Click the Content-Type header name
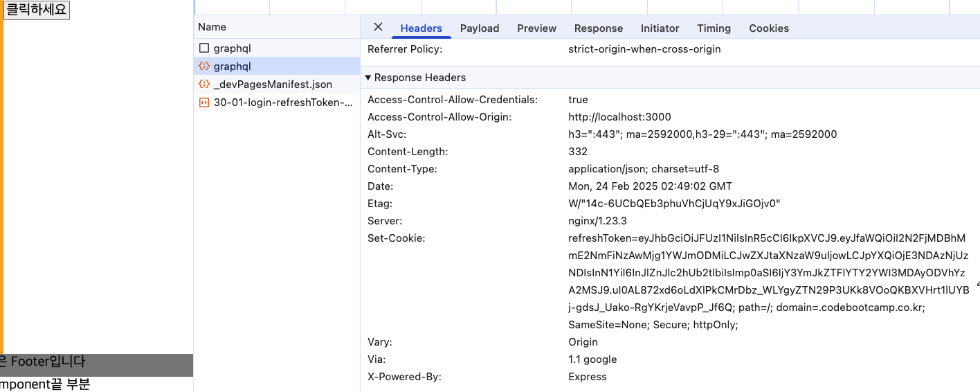 403,169
